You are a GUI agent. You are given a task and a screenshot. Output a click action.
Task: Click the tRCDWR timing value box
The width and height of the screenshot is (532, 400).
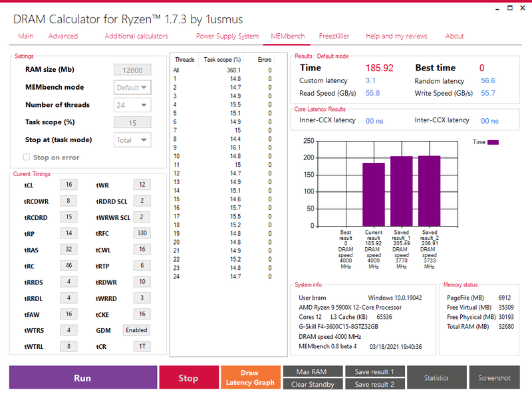pos(68,201)
